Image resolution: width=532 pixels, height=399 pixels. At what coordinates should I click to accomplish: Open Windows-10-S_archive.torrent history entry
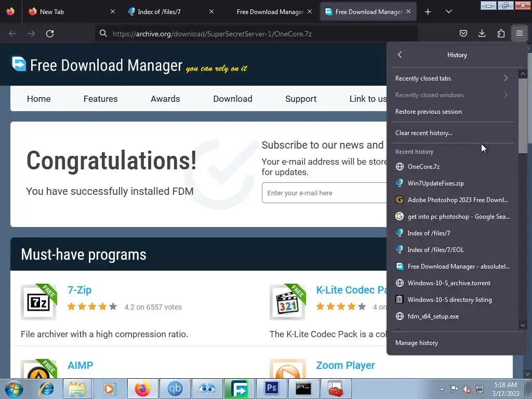453,283
